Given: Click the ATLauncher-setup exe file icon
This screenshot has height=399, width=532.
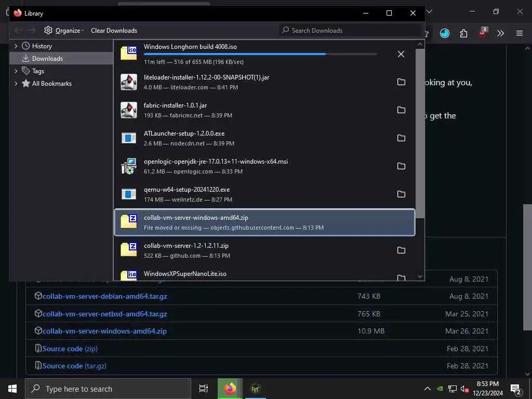Looking at the screenshot, I should [129, 138].
